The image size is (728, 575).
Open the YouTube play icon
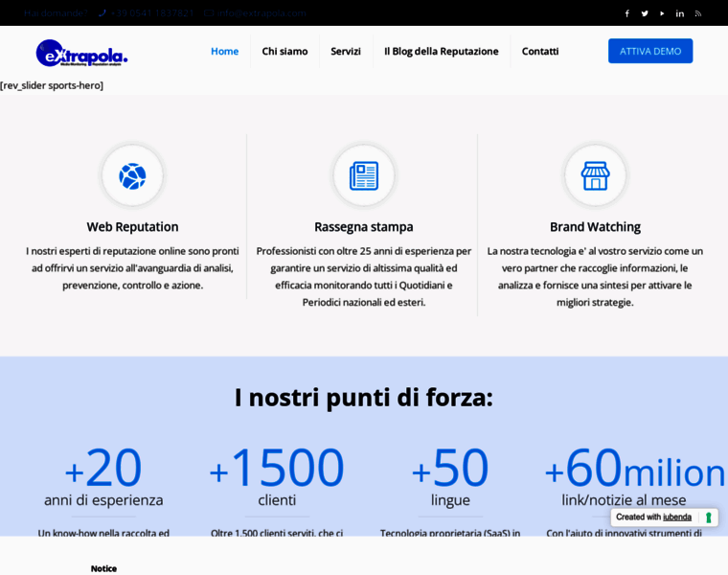coord(662,13)
